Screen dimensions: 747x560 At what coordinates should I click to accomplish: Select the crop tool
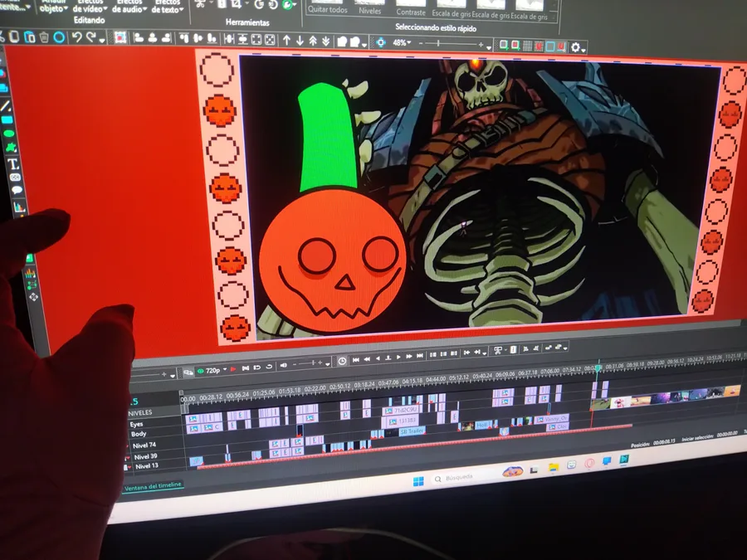pos(236,4)
